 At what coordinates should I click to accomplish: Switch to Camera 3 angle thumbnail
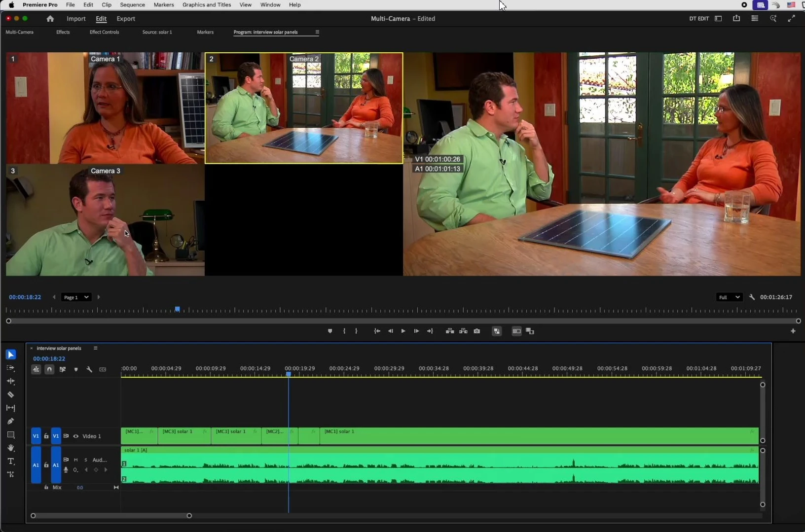pos(105,220)
